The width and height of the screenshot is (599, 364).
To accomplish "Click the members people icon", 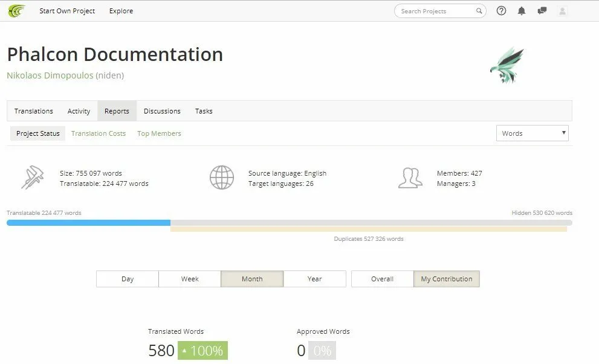I will [410, 178].
